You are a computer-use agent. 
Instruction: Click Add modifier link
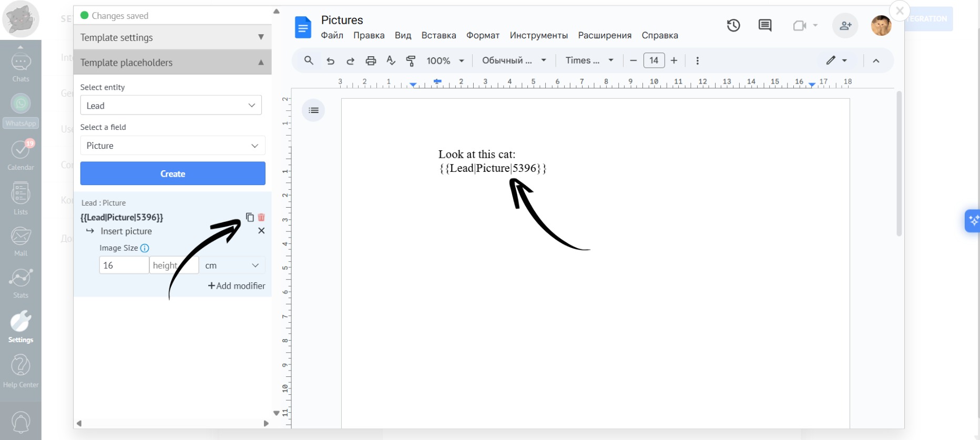point(237,286)
